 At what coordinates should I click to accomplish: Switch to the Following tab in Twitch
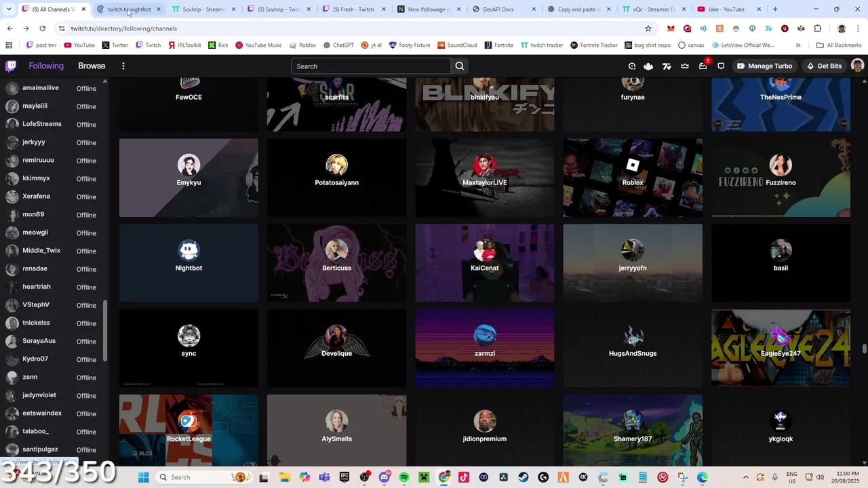pyautogui.click(x=46, y=66)
